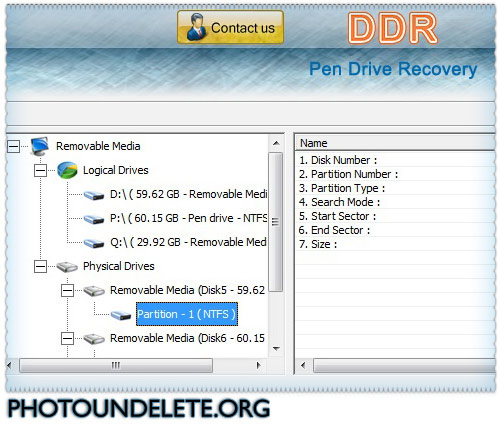Screen dimensions: 500x425
Task: Select Removable Media Disk6 - 60.15 entry
Action: [x=187, y=338]
